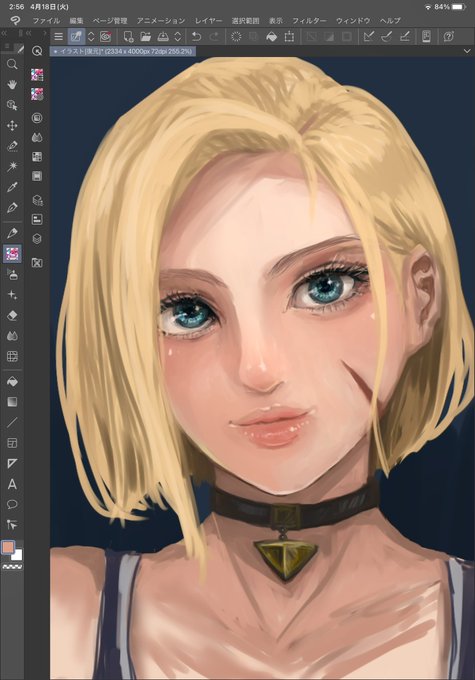Open the アニメーション menu
The height and width of the screenshot is (680, 475).
point(161,20)
